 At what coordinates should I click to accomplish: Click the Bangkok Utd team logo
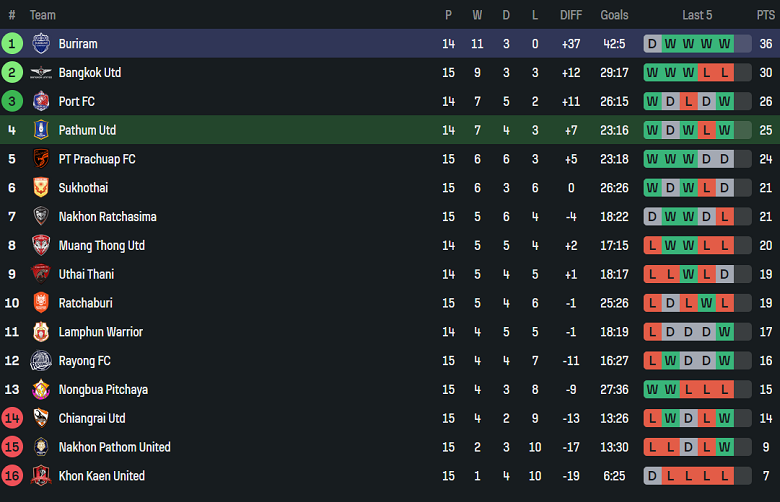click(x=41, y=73)
